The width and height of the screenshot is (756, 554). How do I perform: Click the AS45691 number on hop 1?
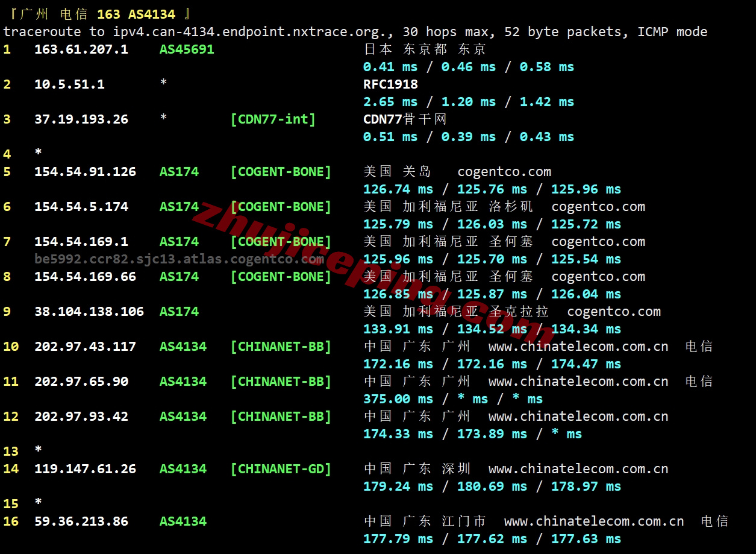187,49
